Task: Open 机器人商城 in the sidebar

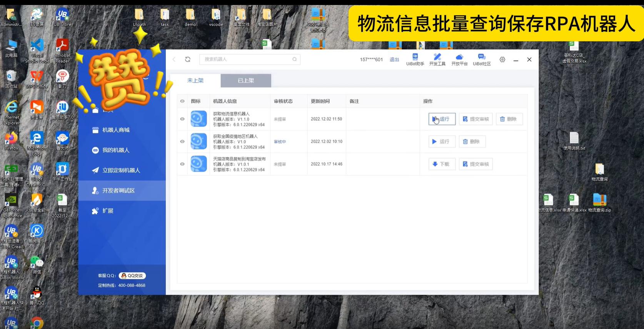Action: click(122, 130)
